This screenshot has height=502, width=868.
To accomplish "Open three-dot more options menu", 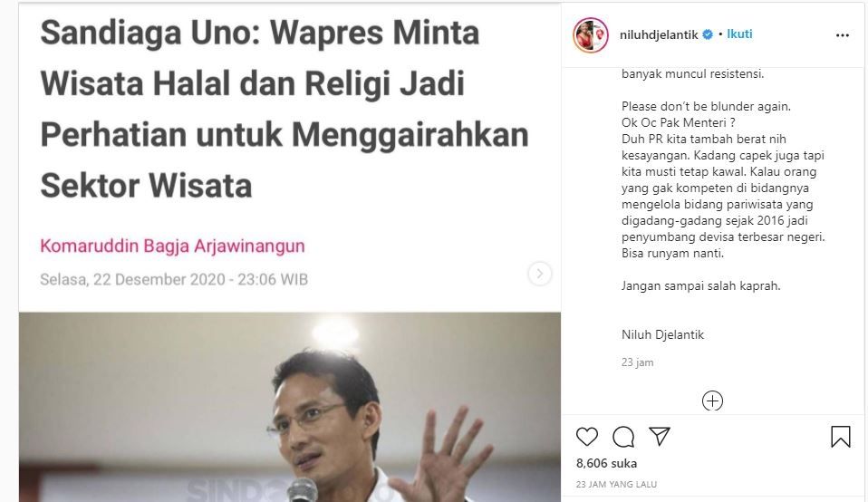I will click(843, 34).
